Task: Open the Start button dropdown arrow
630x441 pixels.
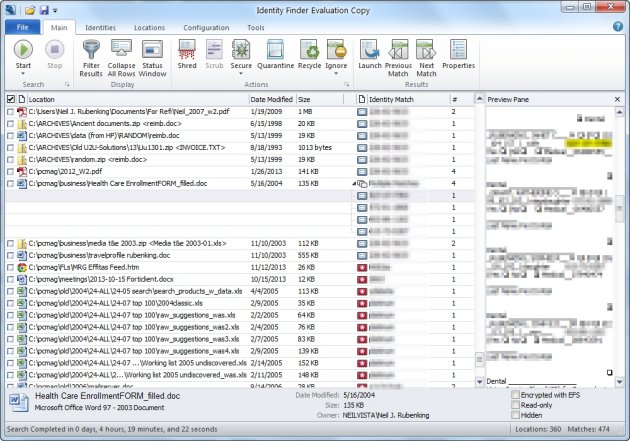Action: (x=23, y=74)
